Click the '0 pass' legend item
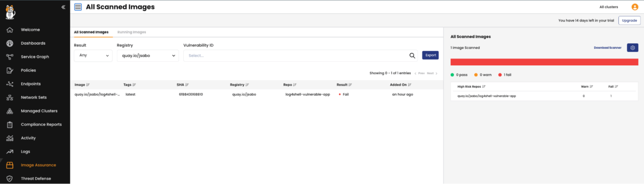Screen dimensions: 644x184 pyautogui.click(x=459, y=75)
